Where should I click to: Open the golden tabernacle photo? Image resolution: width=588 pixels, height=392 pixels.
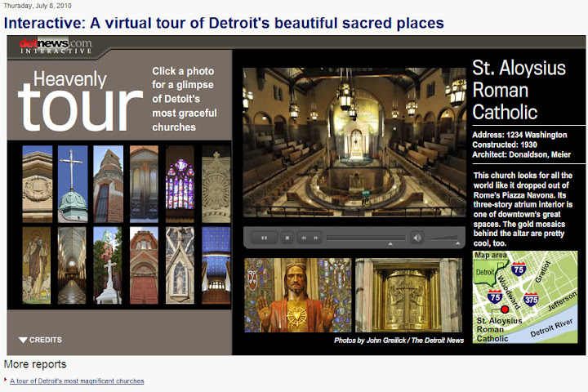tap(409, 295)
